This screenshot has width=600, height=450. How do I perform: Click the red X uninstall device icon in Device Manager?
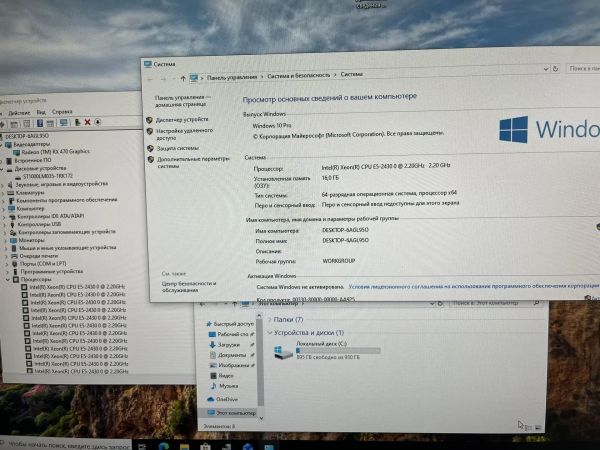coord(87,122)
